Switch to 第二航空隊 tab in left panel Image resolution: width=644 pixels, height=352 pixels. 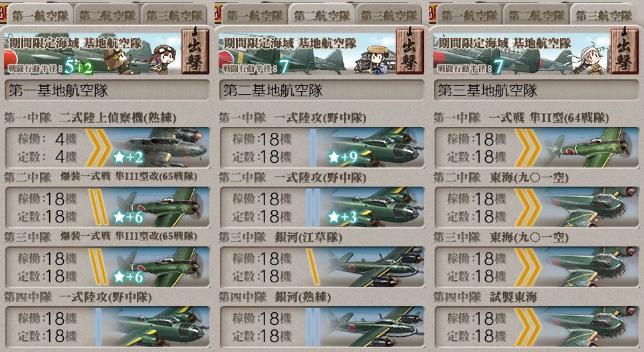point(107,15)
